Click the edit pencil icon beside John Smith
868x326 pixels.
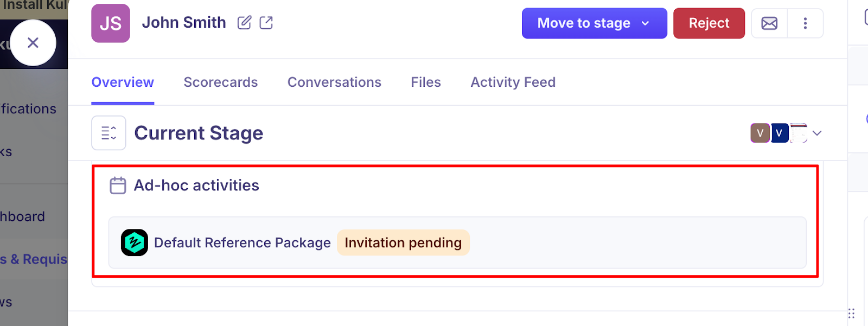(x=244, y=23)
